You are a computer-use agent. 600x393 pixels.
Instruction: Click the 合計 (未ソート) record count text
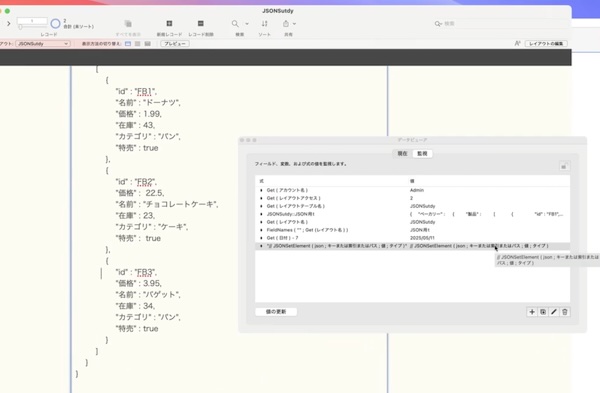point(78,27)
